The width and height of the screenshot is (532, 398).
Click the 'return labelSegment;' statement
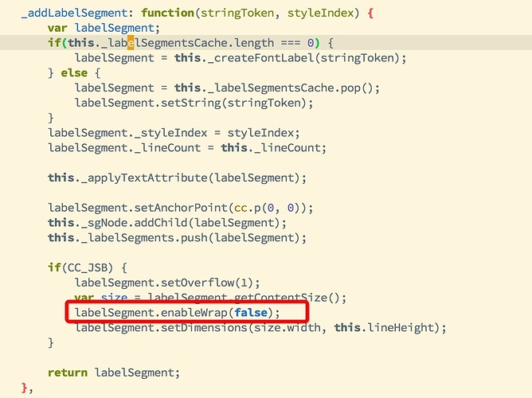click(114, 373)
